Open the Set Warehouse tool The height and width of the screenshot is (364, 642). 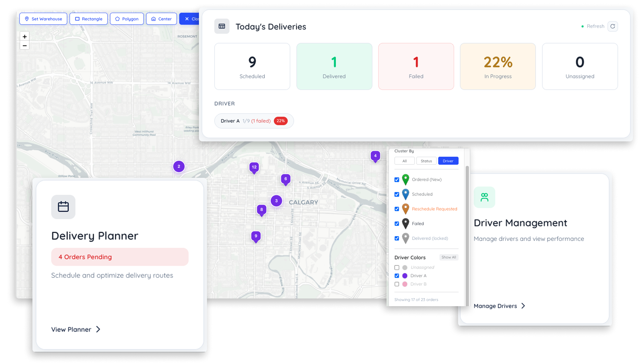pyautogui.click(x=43, y=19)
